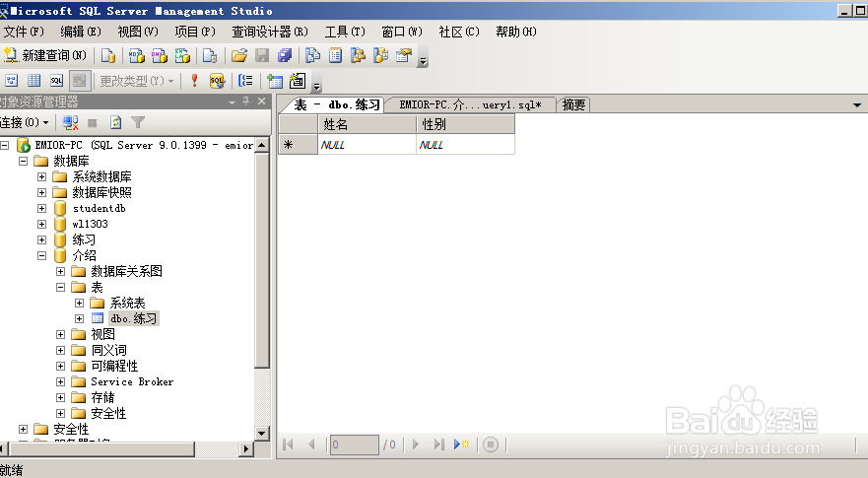Show the SQL Pane
868x478 pixels.
tap(56, 81)
